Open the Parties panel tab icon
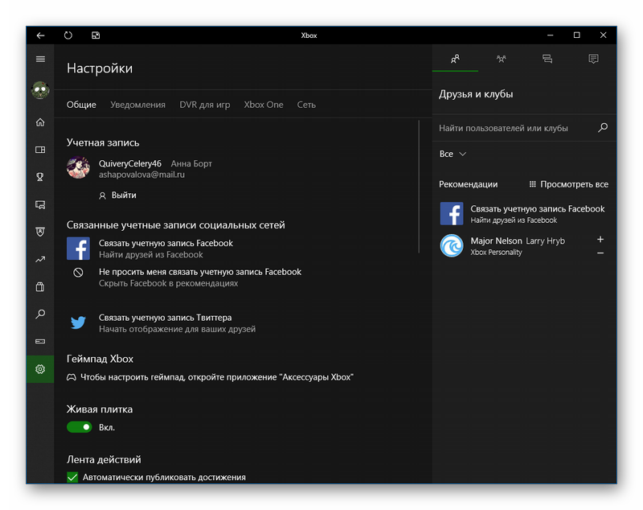 pos(501,59)
